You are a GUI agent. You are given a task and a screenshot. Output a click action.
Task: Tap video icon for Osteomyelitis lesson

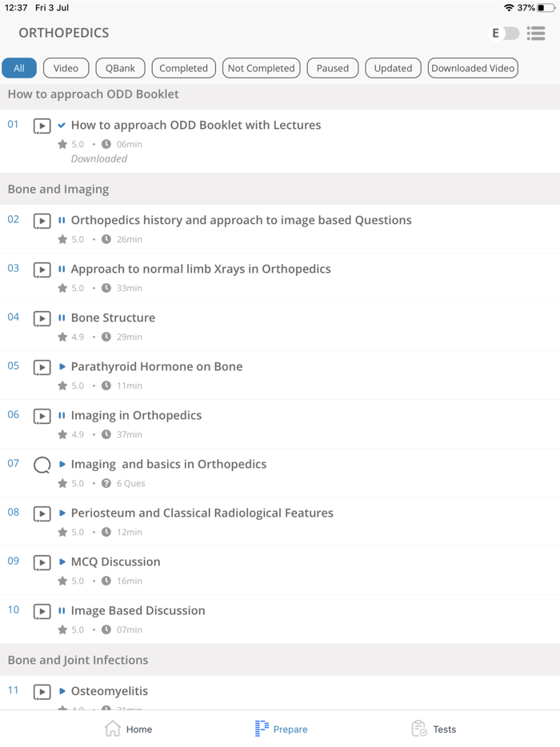tap(42, 692)
